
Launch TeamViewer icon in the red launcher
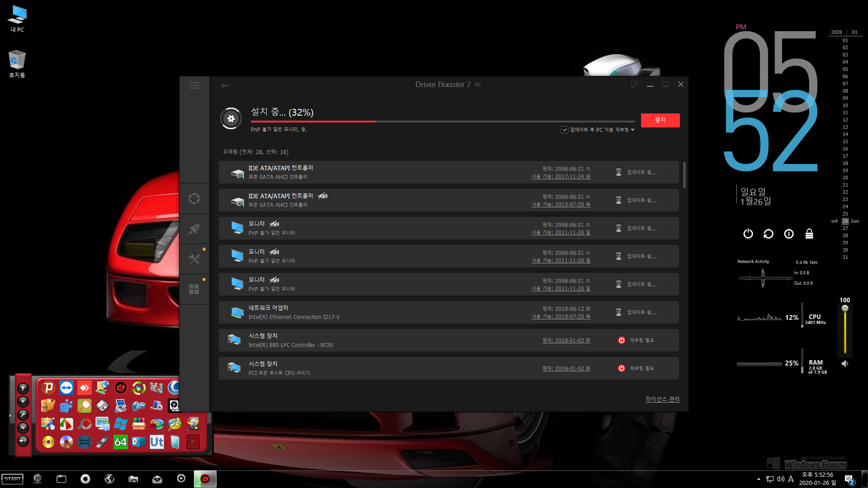point(66,388)
